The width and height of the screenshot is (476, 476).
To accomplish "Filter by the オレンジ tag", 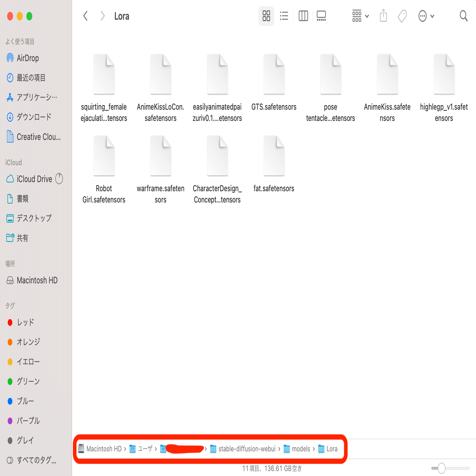I will [24, 342].
